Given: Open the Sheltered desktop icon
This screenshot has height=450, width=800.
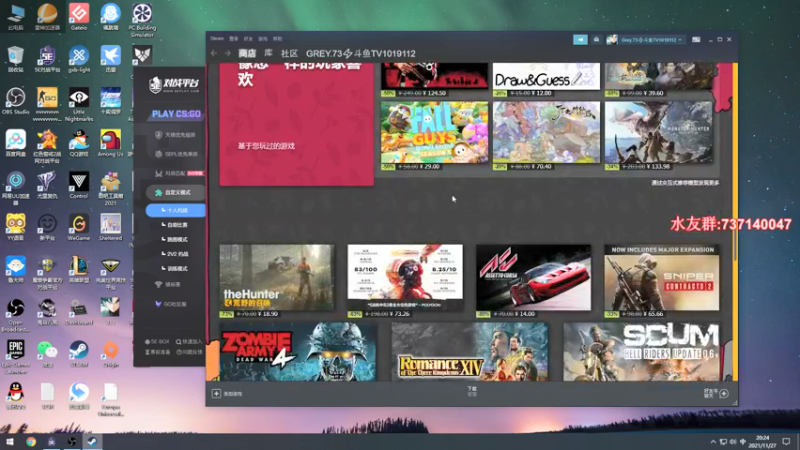Looking at the screenshot, I should 111,227.
